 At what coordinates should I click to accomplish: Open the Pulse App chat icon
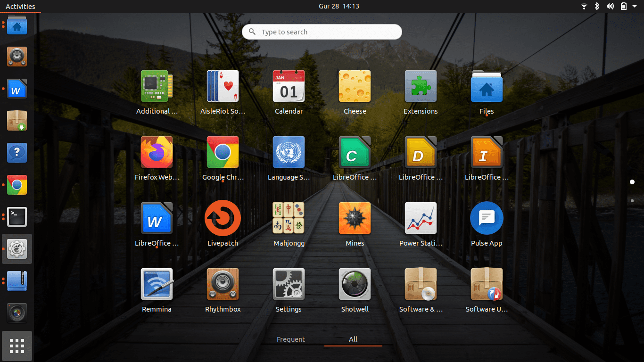pos(487,224)
